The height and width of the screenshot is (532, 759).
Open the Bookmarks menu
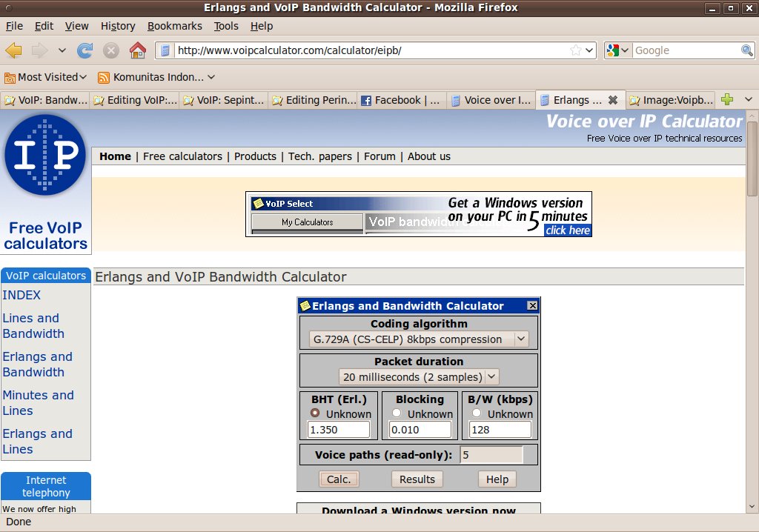(x=175, y=26)
